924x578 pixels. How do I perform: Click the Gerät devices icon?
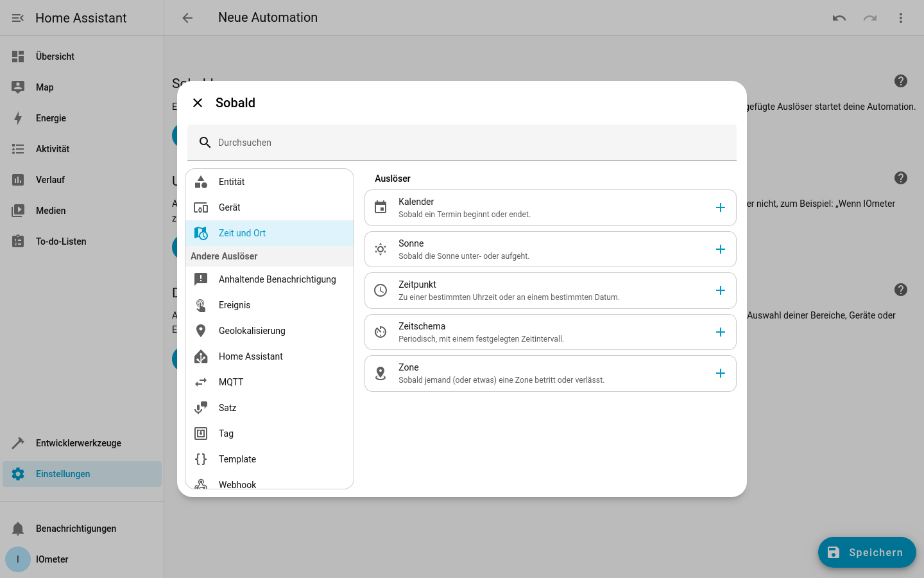click(x=201, y=207)
